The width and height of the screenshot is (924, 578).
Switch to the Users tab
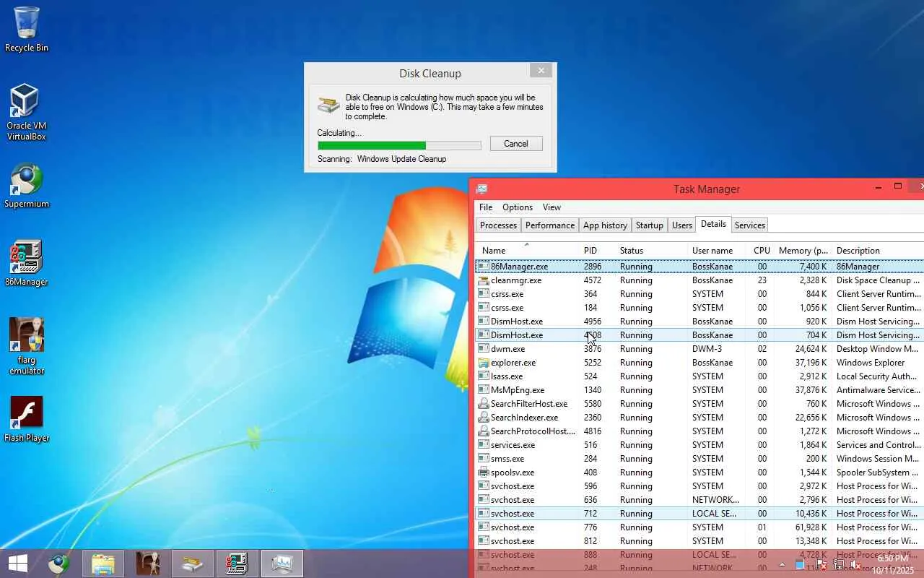tap(682, 225)
